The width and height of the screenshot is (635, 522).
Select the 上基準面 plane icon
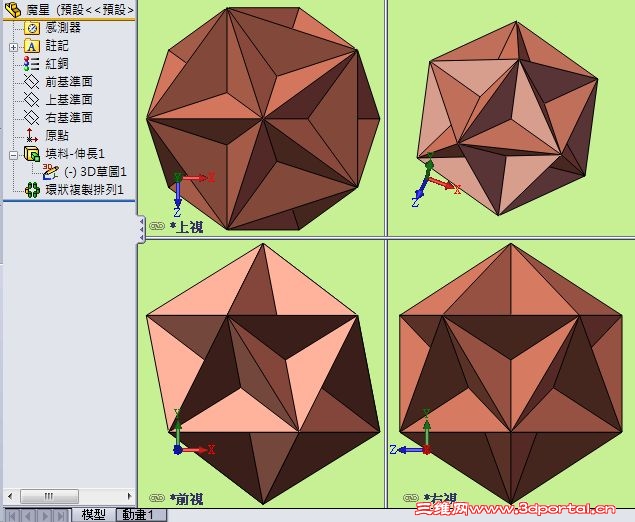point(32,99)
